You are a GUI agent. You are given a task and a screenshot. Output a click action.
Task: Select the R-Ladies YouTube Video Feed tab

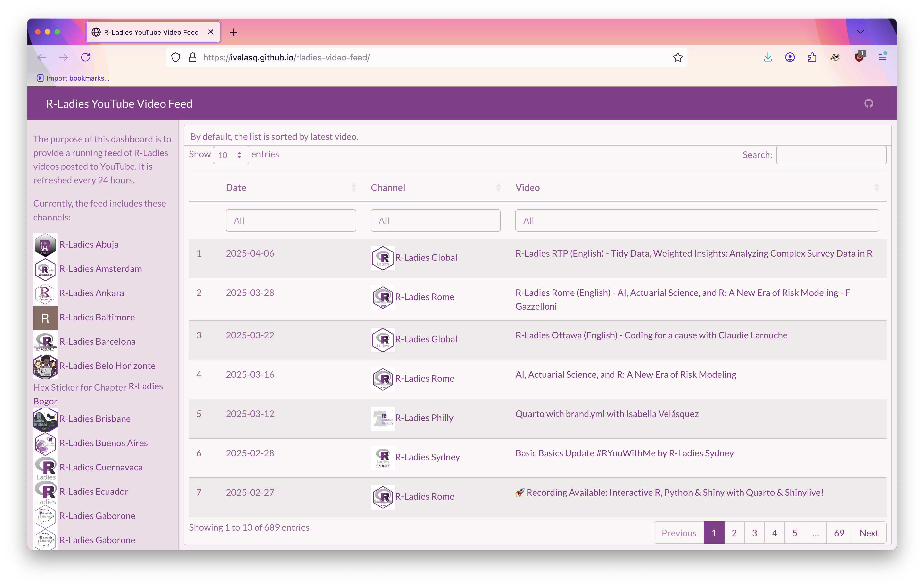[x=151, y=32]
